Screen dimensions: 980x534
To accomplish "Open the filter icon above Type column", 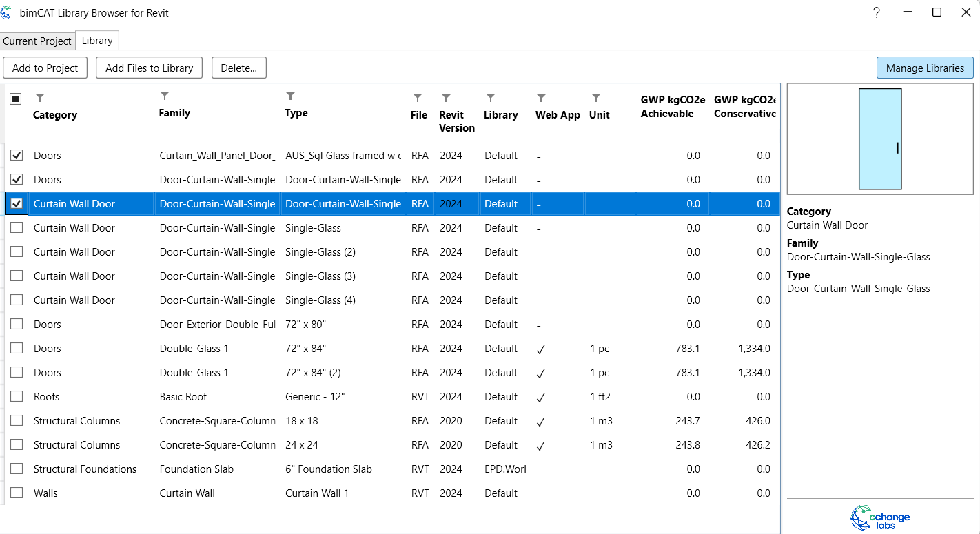I will coord(291,96).
